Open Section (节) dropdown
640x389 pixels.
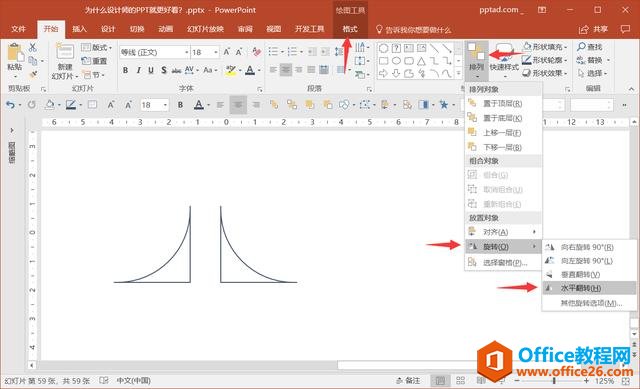(x=93, y=75)
